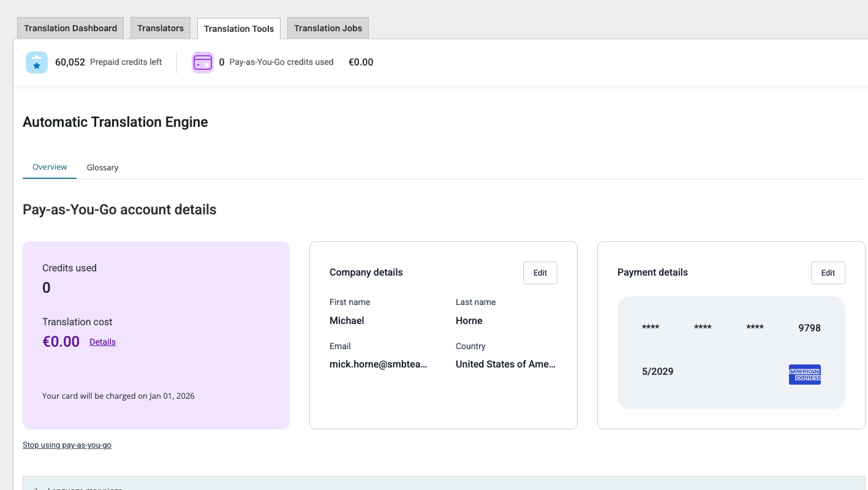The image size is (868, 490).
Task: Click the truncated email address value
Action: [378, 364]
